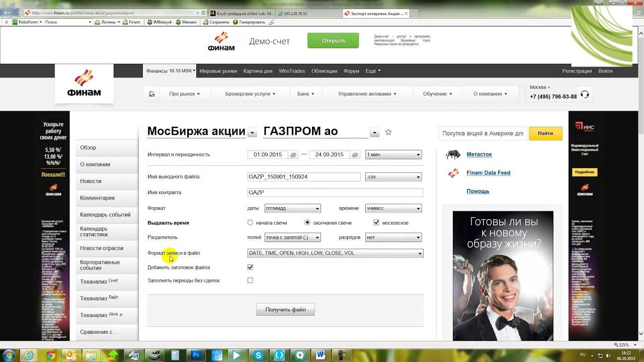
Task: Open Windows Explorer folder from the taskbar
Action: [92, 355]
